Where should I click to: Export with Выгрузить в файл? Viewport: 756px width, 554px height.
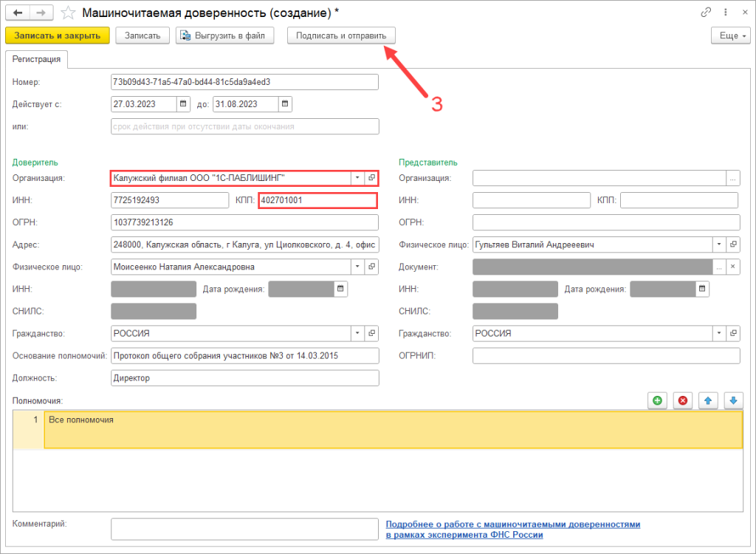pos(224,35)
